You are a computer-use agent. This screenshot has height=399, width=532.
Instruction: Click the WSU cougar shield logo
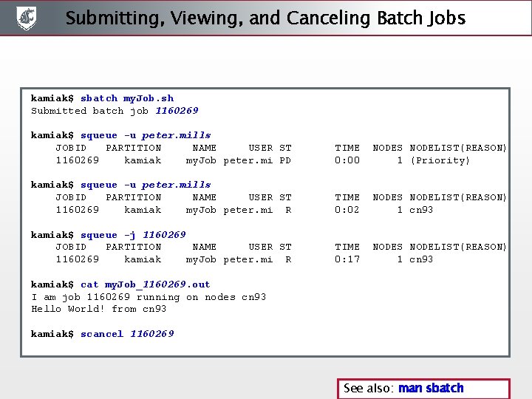[27, 18]
